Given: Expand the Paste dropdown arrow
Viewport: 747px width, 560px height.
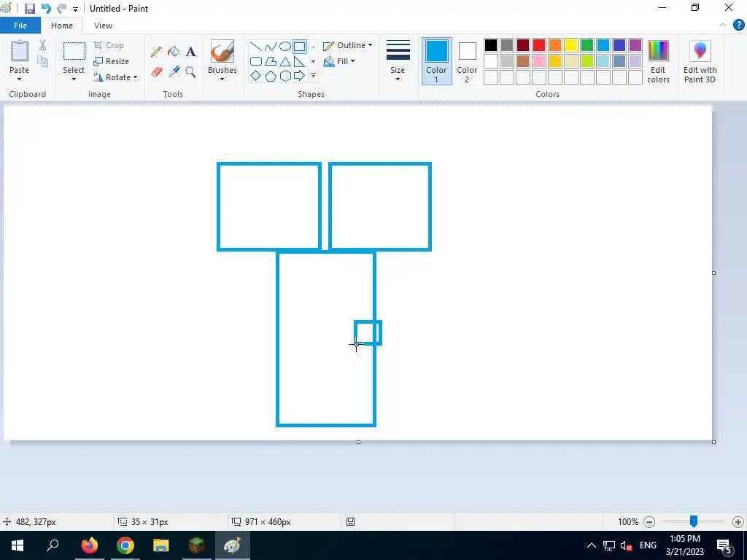Looking at the screenshot, I should tap(19, 79).
